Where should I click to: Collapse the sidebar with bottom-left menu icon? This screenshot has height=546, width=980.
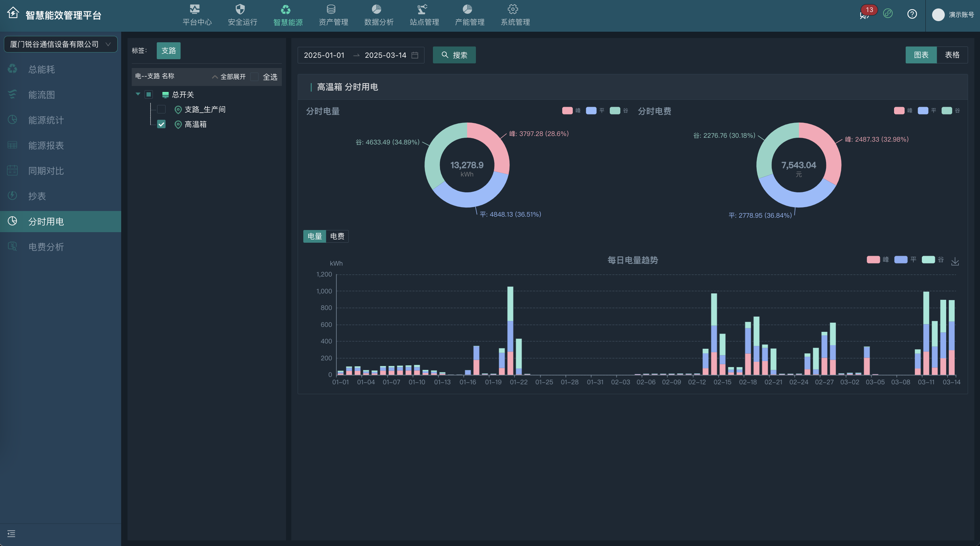(x=11, y=533)
